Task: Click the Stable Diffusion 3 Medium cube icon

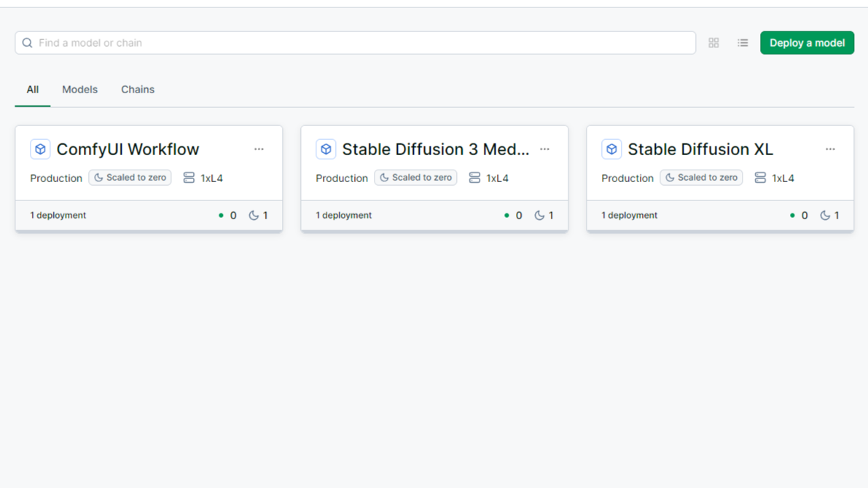Action: pyautogui.click(x=326, y=149)
